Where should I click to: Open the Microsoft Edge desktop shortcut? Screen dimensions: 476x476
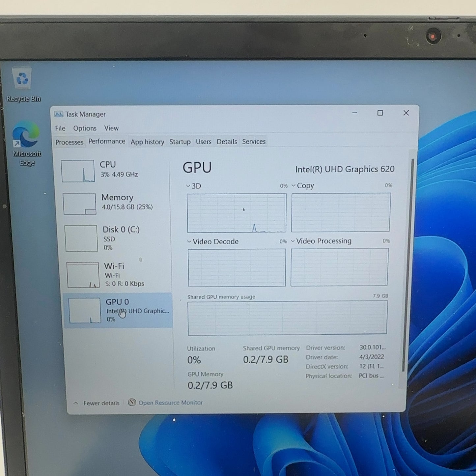click(26, 144)
